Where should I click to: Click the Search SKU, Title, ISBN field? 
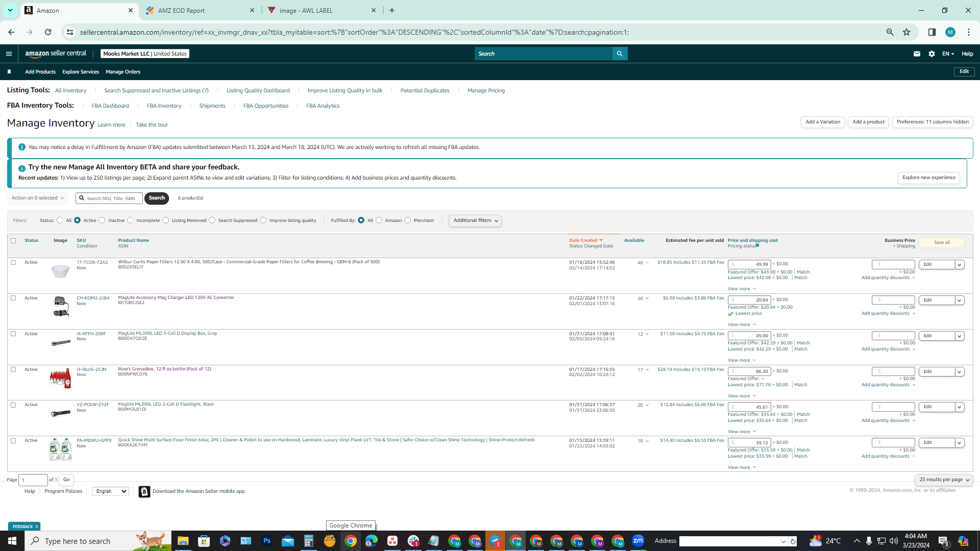pos(109,198)
